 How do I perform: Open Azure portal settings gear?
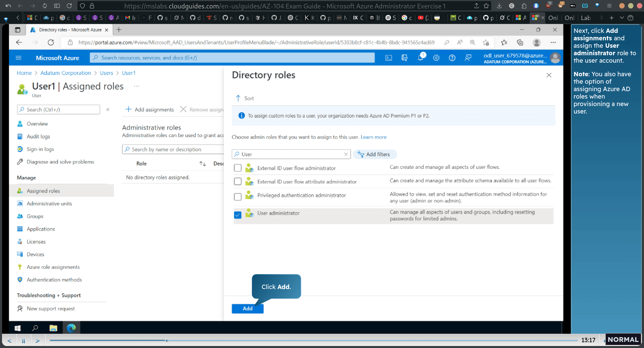(436, 58)
